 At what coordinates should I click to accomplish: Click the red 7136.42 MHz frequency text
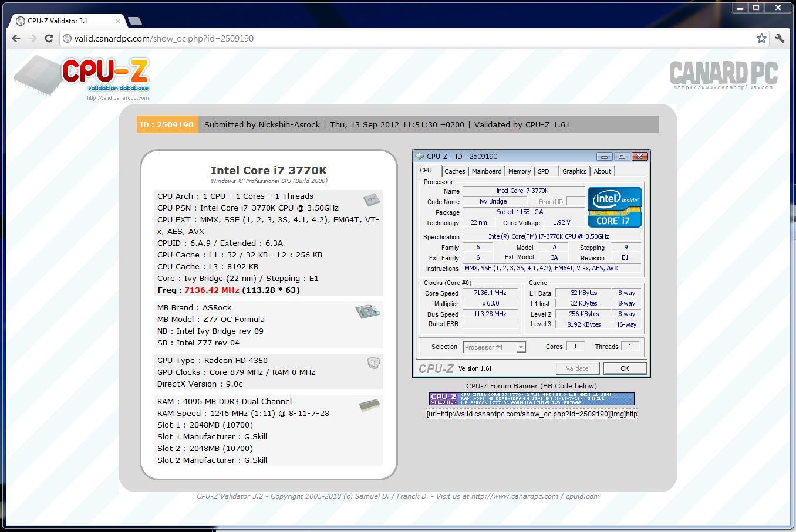tap(211, 290)
